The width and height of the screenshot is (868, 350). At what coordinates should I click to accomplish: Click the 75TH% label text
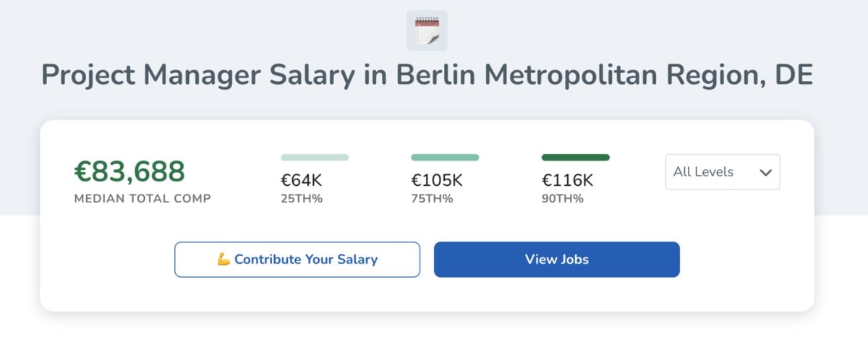pos(432,199)
